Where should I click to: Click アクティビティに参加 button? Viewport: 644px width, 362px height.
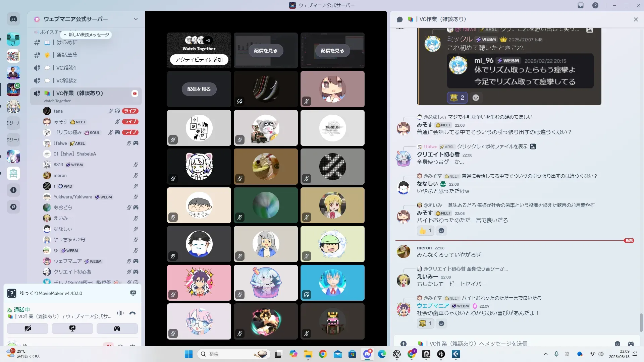point(199,59)
